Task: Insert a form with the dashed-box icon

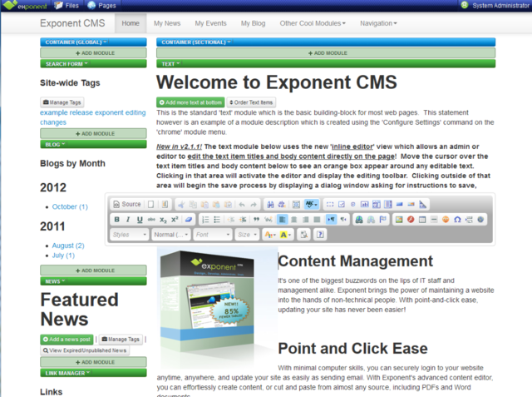Action: pyautogui.click(x=330, y=205)
